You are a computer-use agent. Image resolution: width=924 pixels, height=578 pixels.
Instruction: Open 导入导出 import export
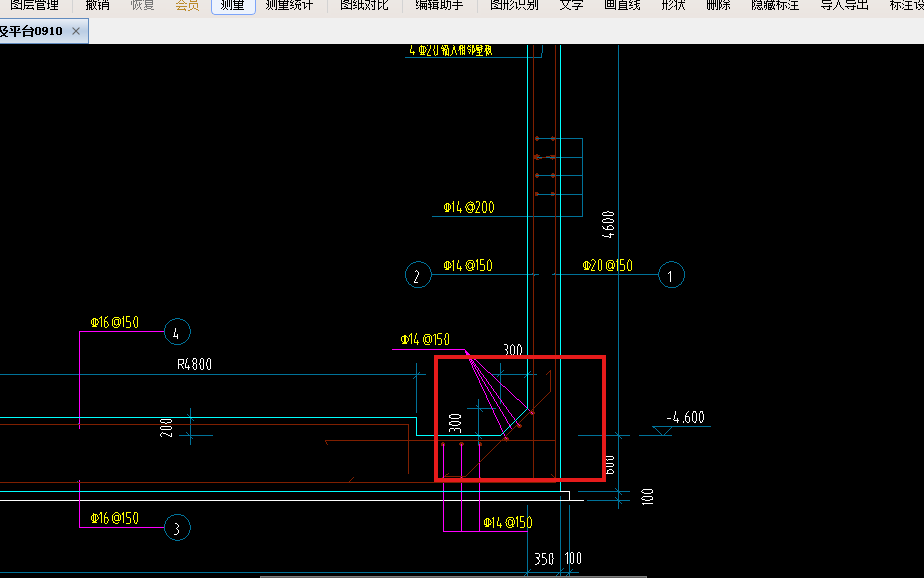point(844,6)
